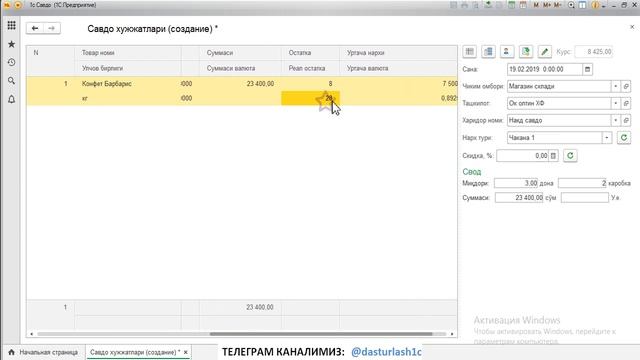Viewport: 640px width, 360px height.
Task: Open the sections grid menu
Action: pyautogui.click(x=11, y=25)
